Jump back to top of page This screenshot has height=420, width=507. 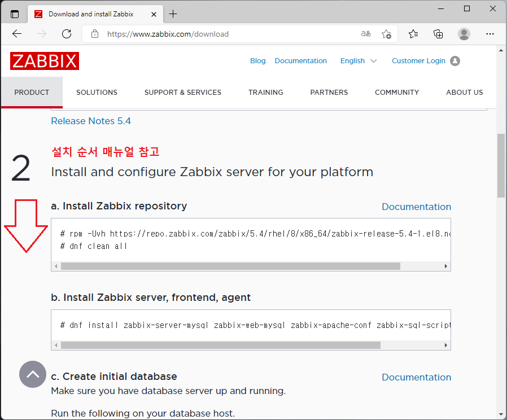pyautogui.click(x=33, y=374)
